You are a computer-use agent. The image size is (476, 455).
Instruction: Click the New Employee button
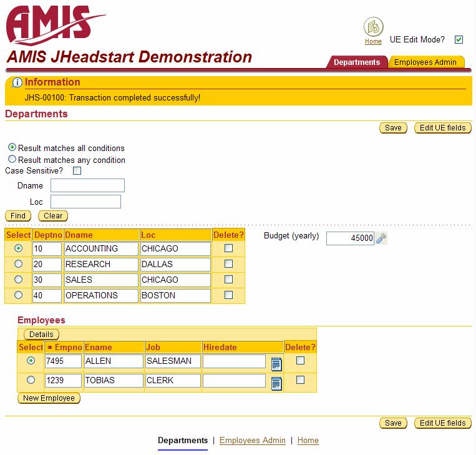click(x=49, y=398)
